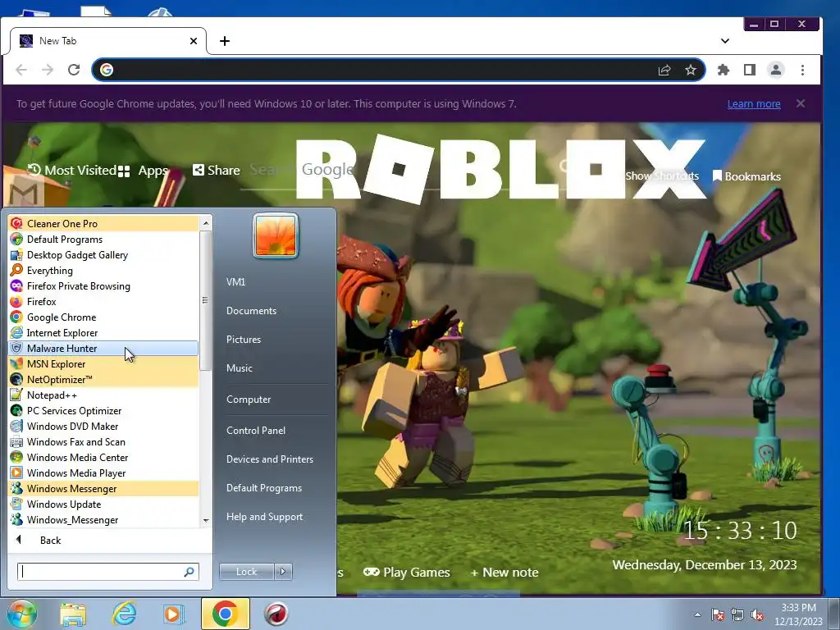The image size is (840, 630).
Task: Click the Google Chrome icon in Start menu
Action: [16, 317]
